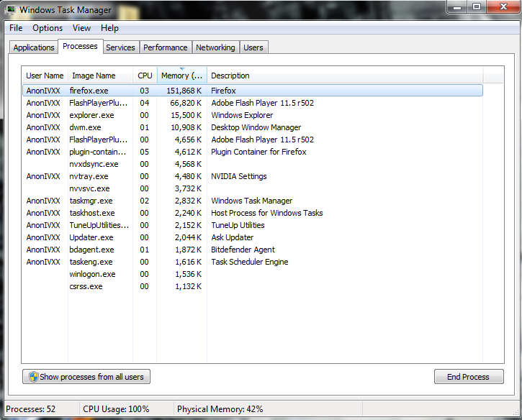This screenshot has width=522, height=420.
Task: Open the File menu
Action: coord(16,28)
